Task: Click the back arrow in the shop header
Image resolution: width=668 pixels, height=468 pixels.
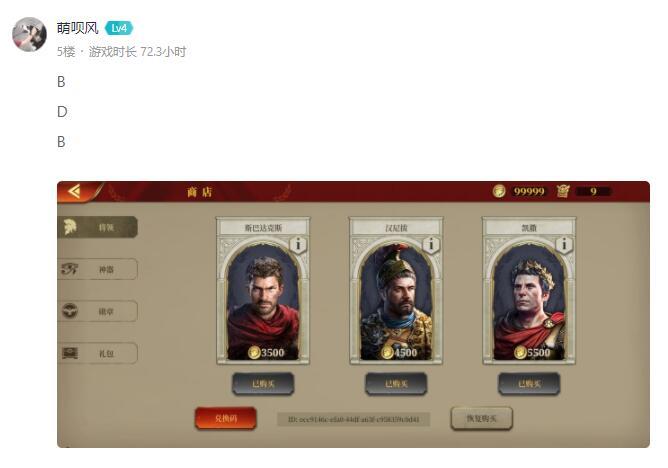Action: coord(75,191)
